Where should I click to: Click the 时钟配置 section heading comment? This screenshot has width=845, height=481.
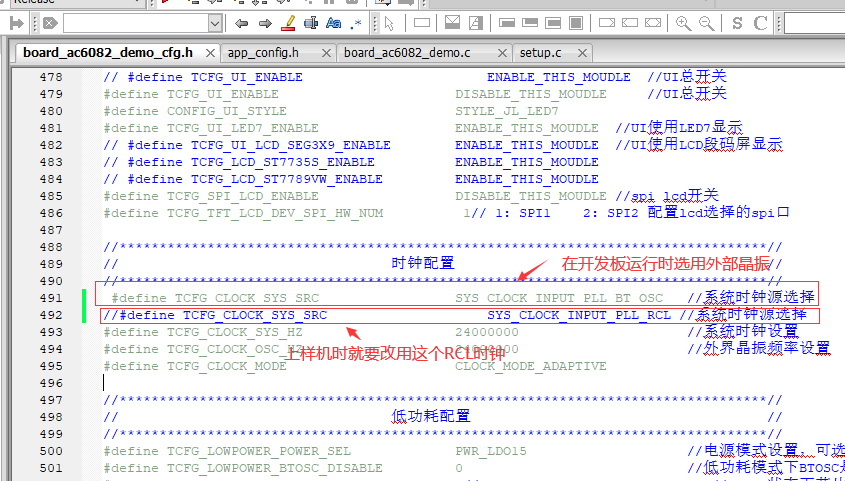click(x=423, y=263)
